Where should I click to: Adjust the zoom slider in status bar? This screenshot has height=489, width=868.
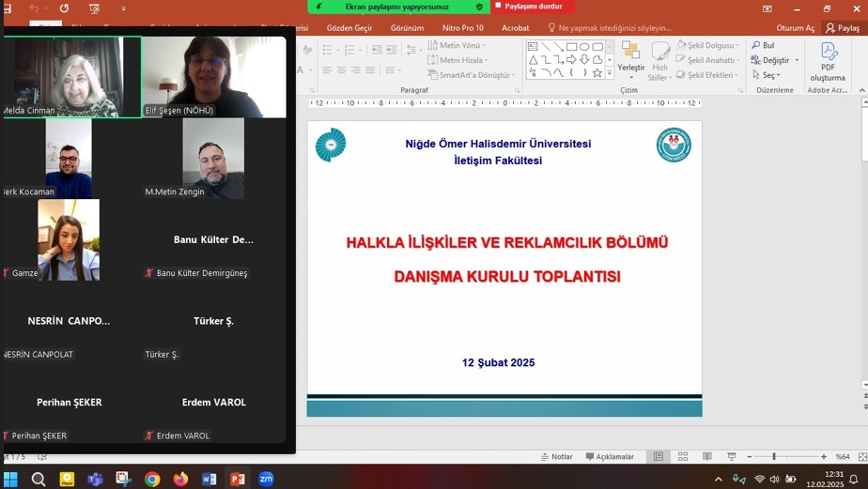[774, 457]
